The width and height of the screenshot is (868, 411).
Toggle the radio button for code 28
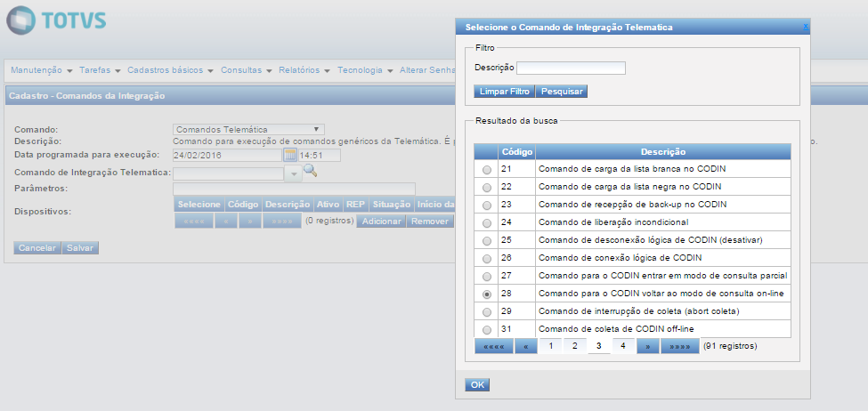coord(487,294)
